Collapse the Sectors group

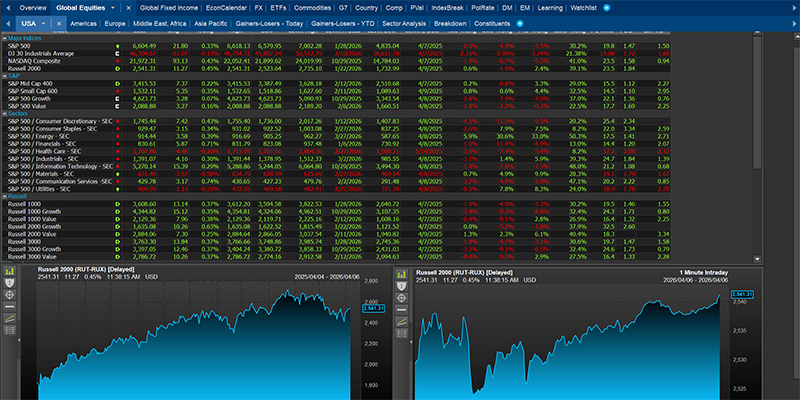5,114
